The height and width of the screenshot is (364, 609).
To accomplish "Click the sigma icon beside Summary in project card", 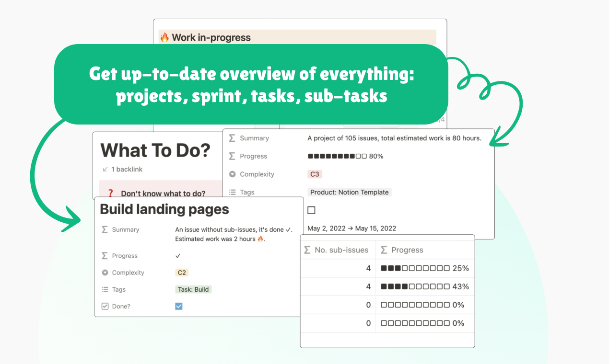I will click(x=232, y=138).
